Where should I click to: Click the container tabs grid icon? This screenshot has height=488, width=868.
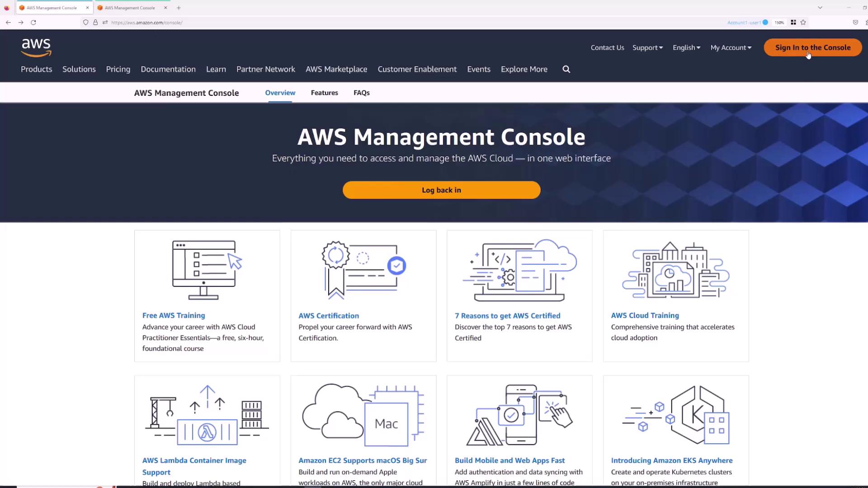pos(793,22)
